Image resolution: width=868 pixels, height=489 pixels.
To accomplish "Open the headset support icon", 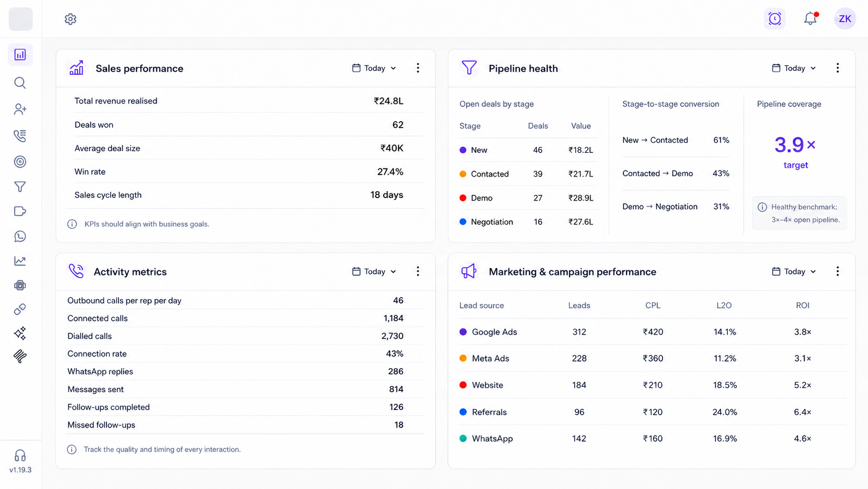I will [20, 456].
